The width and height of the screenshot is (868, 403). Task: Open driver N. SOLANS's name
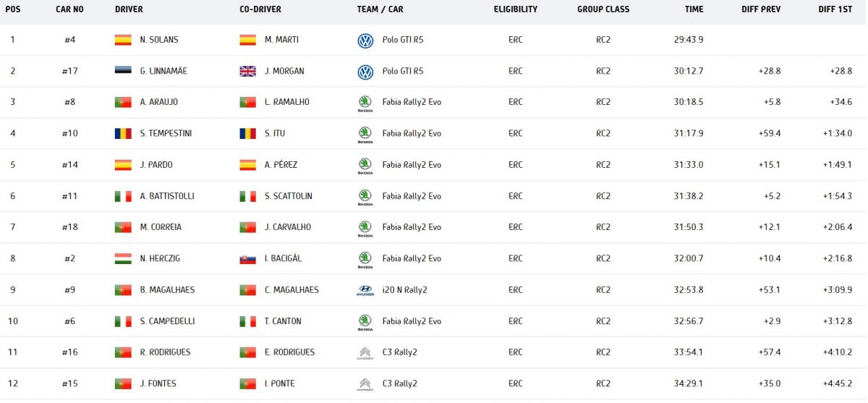click(x=158, y=40)
